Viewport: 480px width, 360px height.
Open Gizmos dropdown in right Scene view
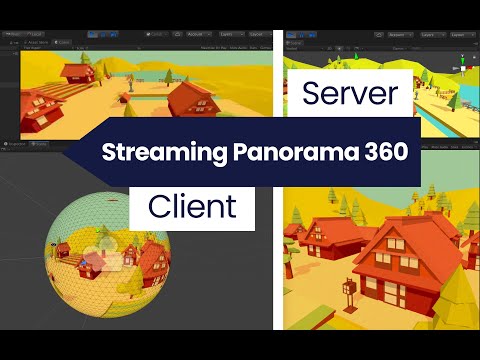[x=400, y=49]
